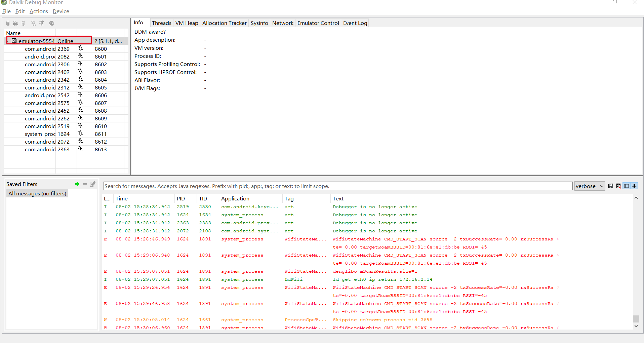Image resolution: width=644 pixels, height=343 pixels.
Task: Select the system_proc 1624 process row
Action: click(x=66, y=134)
